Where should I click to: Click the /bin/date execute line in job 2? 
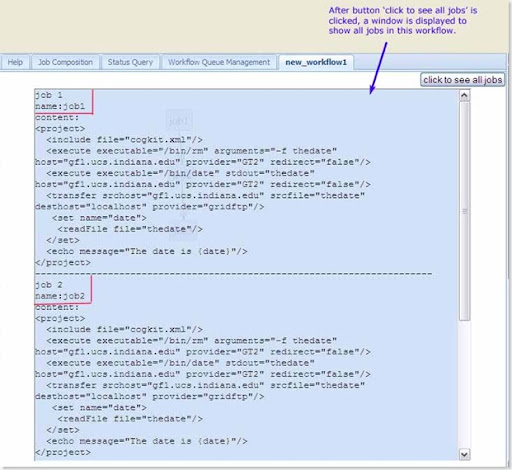tap(180, 363)
